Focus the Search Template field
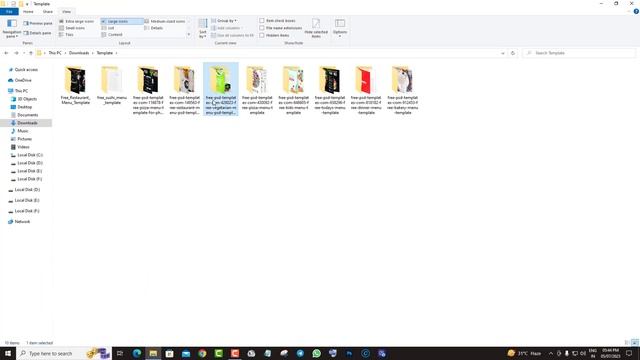 (579, 53)
